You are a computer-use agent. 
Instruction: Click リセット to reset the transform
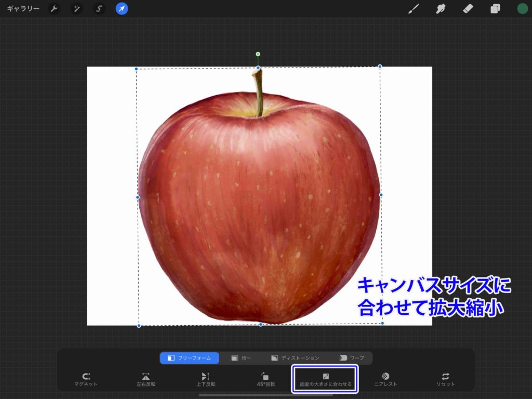pyautogui.click(x=445, y=379)
